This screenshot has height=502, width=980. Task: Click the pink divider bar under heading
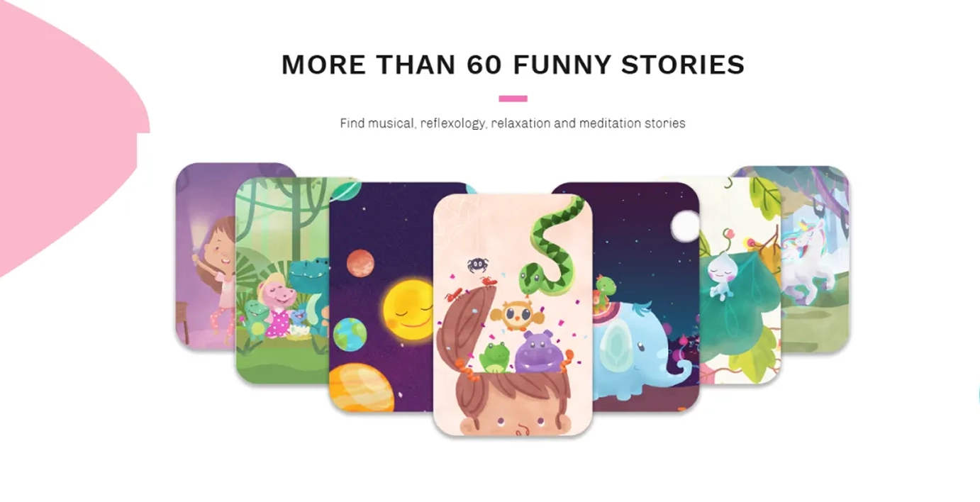coord(513,99)
